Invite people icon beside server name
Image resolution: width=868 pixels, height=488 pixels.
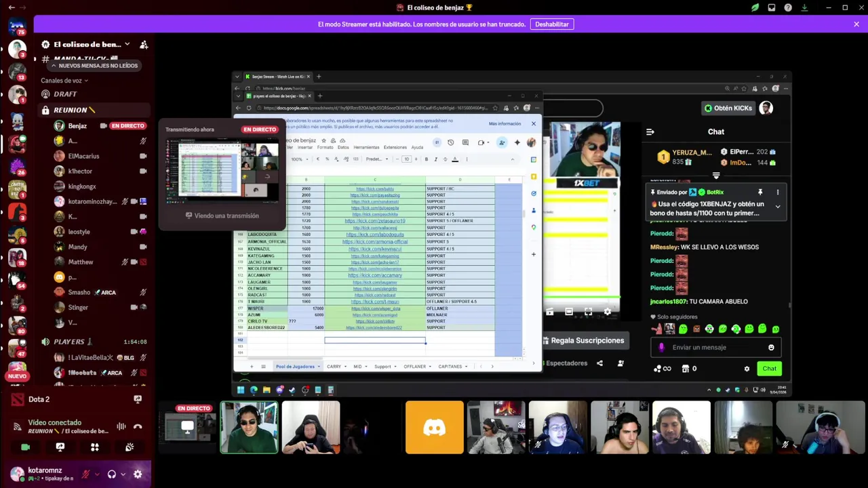(x=144, y=45)
